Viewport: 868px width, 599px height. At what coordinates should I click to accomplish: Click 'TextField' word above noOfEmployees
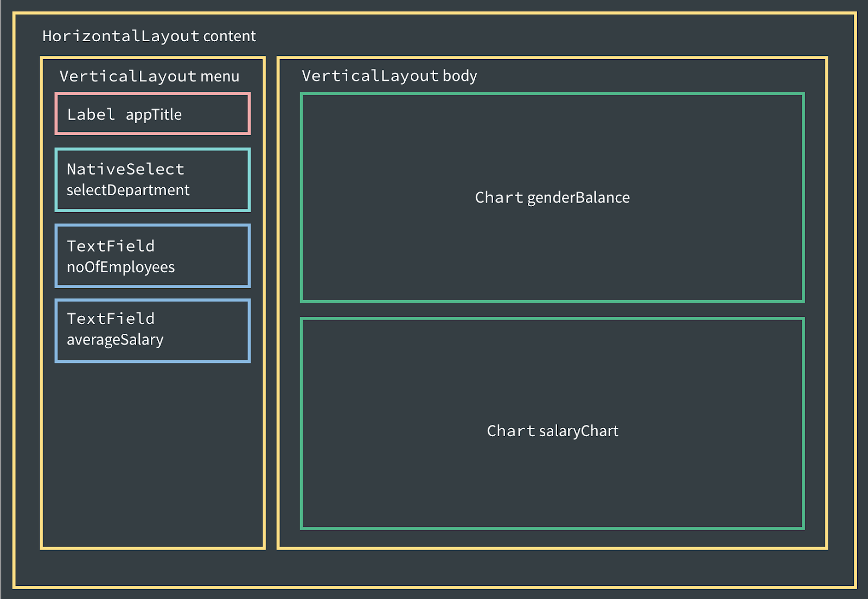pyautogui.click(x=111, y=246)
